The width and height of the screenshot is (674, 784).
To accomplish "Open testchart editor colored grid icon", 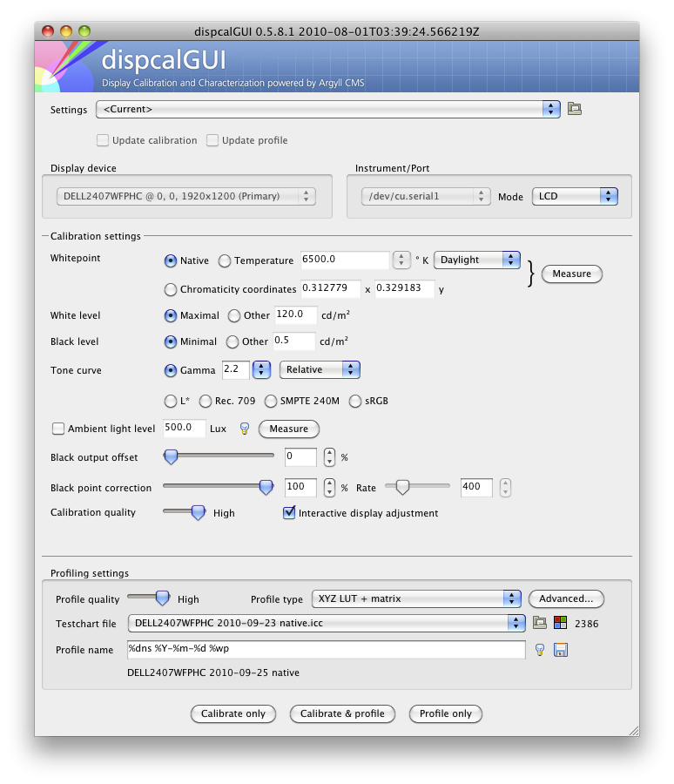I will coord(561,623).
